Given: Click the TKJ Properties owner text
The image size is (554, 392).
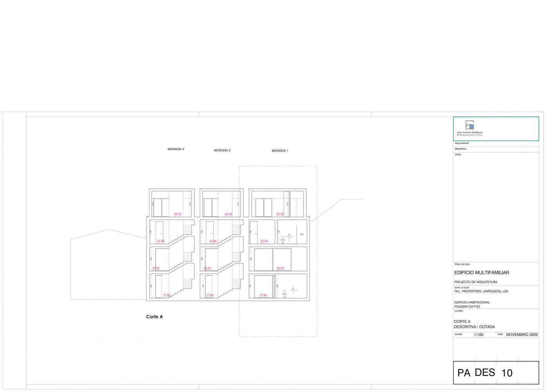Looking at the screenshot, I should click(481, 292).
